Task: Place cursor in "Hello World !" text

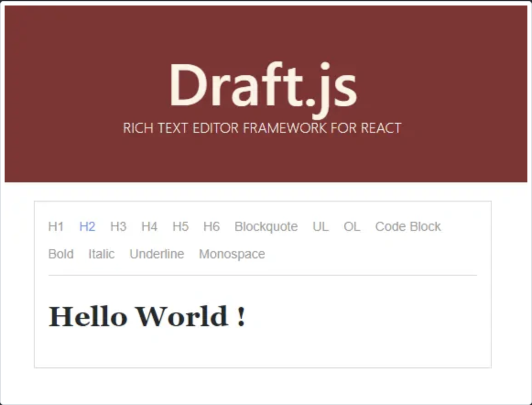Action: [x=147, y=316]
